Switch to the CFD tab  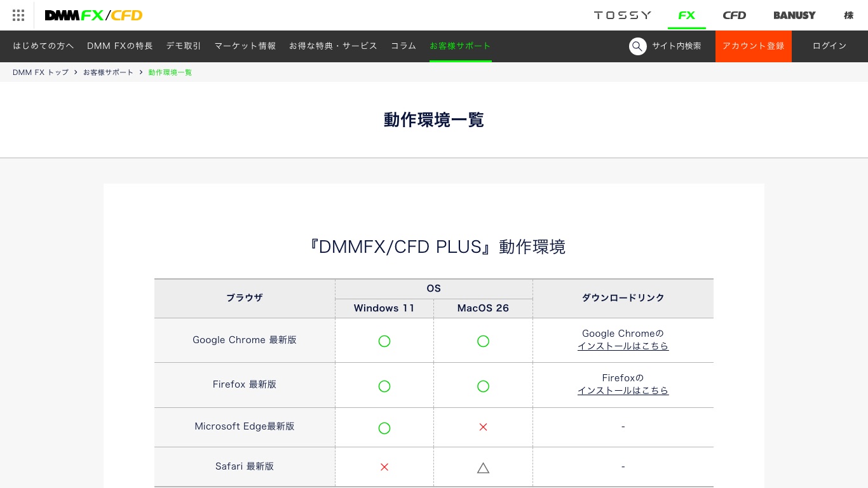pos(735,15)
